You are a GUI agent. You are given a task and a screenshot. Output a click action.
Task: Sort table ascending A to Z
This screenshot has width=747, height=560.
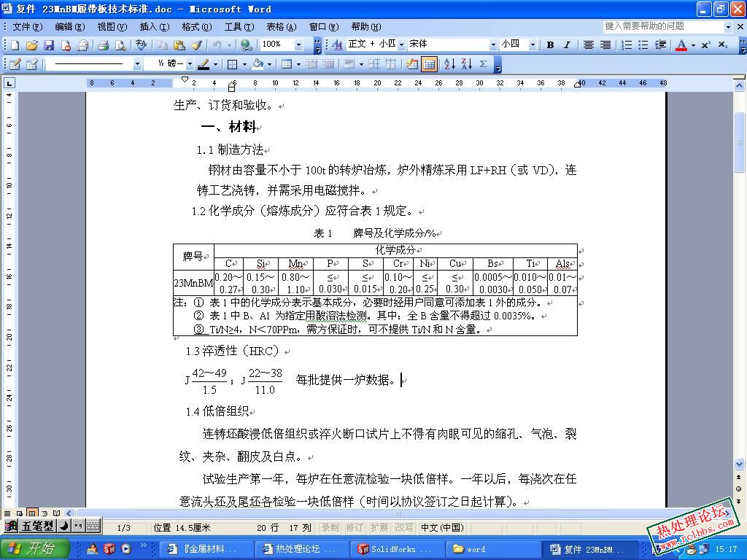click(x=449, y=64)
